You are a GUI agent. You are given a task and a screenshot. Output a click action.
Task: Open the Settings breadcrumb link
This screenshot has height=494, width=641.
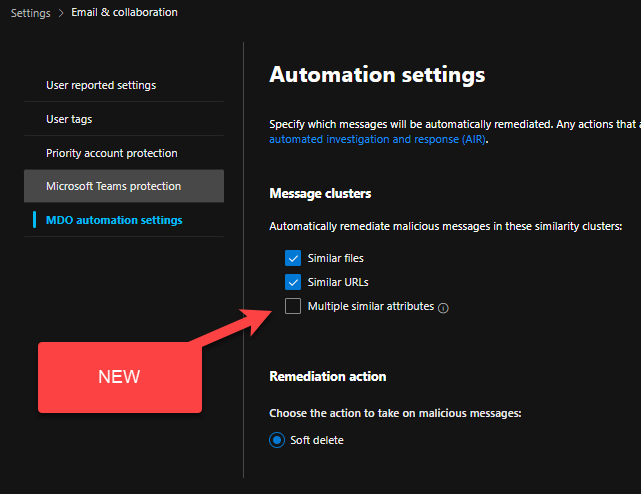pos(31,13)
